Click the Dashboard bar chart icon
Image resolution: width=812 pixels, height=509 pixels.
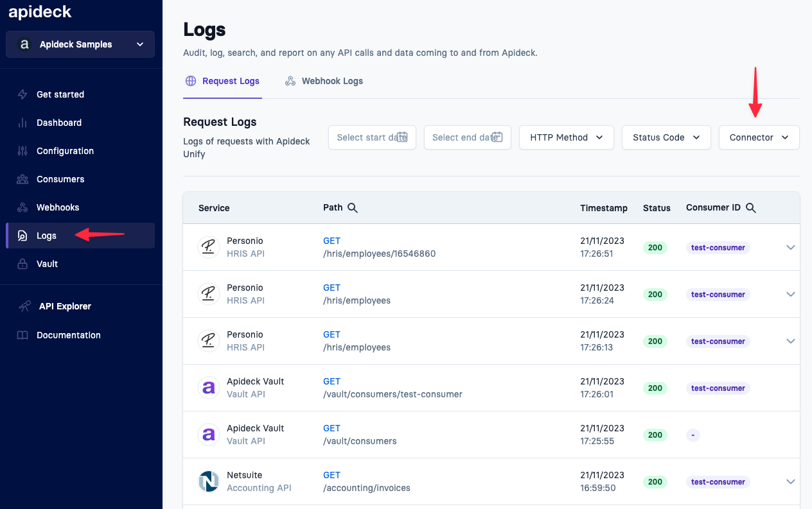[x=22, y=123]
